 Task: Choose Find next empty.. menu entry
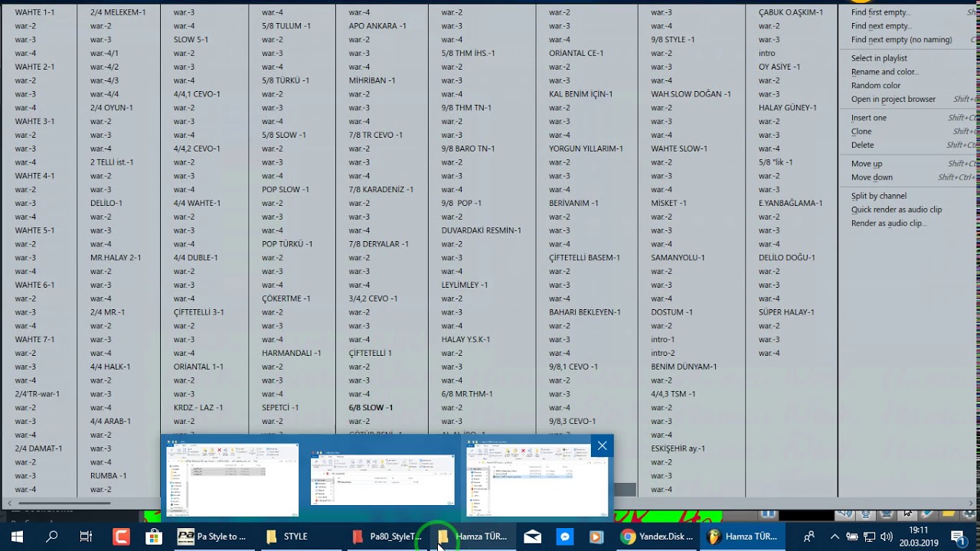coord(881,26)
